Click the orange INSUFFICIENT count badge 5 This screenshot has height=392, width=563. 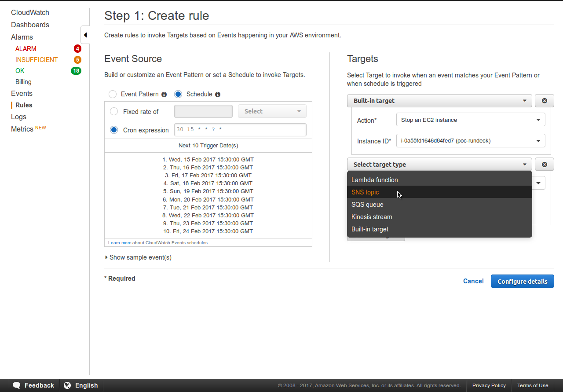(77, 60)
